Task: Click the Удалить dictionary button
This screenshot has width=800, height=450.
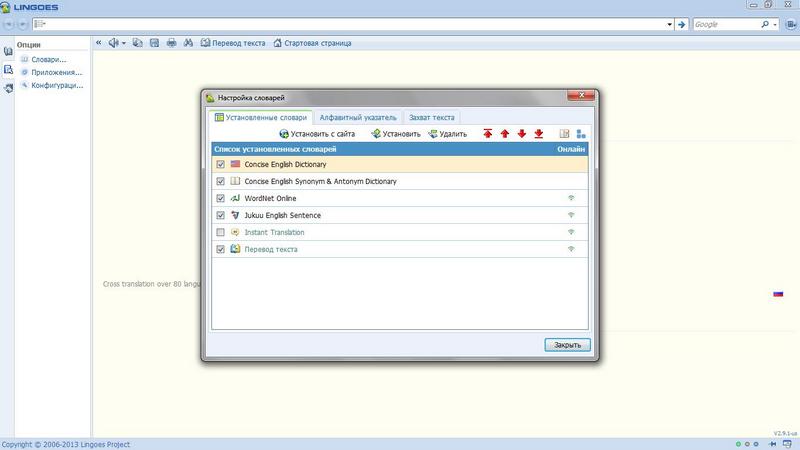Action: tap(447, 134)
